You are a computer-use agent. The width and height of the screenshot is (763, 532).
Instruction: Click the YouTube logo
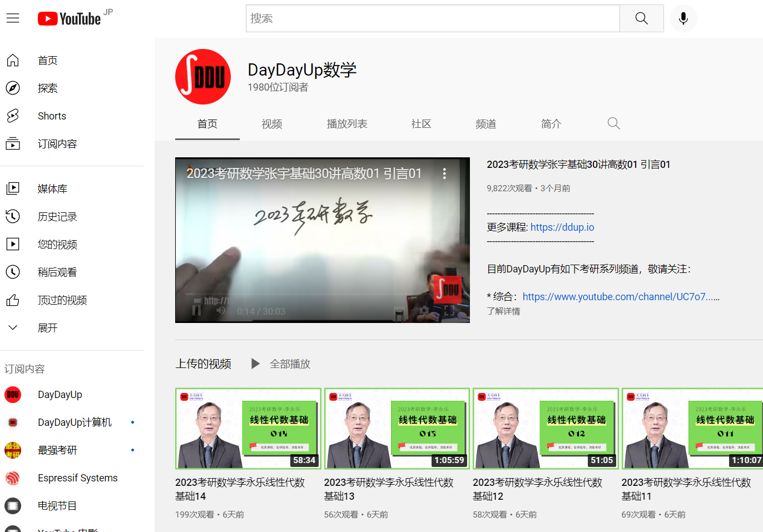click(x=70, y=19)
